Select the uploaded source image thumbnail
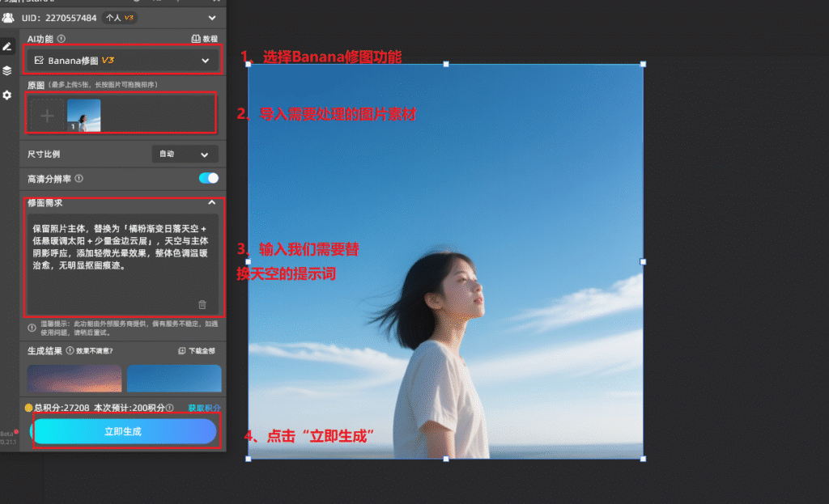Screen dimensions: 829x504 point(84,116)
